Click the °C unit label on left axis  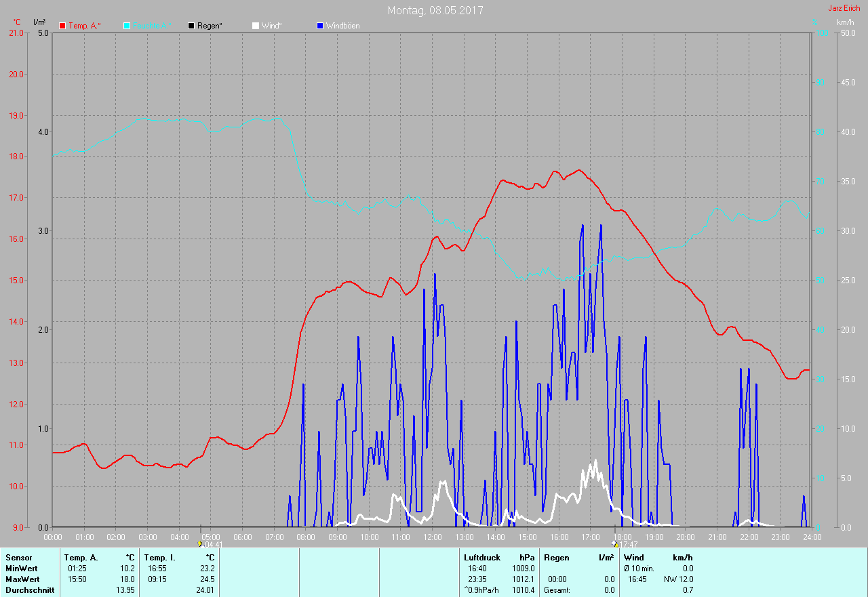pyautogui.click(x=17, y=22)
